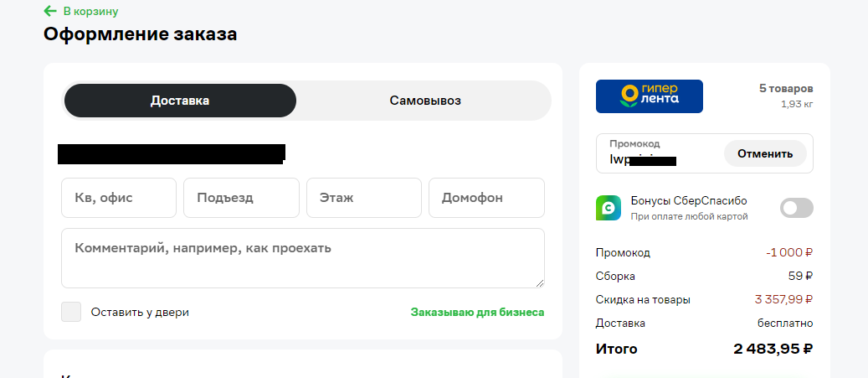Click the СберСпасибо bonus icon
868x378 pixels.
[609, 208]
